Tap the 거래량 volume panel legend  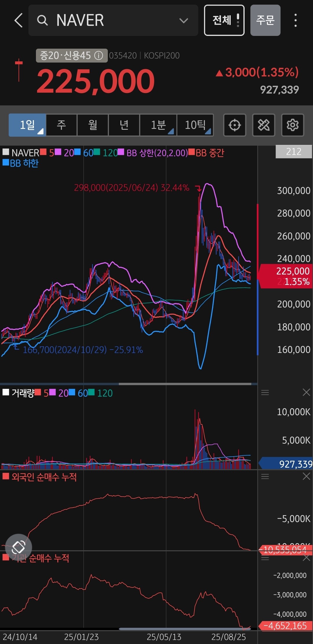point(23,393)
